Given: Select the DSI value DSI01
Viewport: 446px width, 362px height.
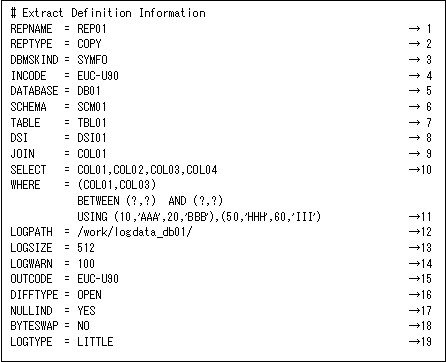Looking at the screenshot, I should (x=92, y=138).
